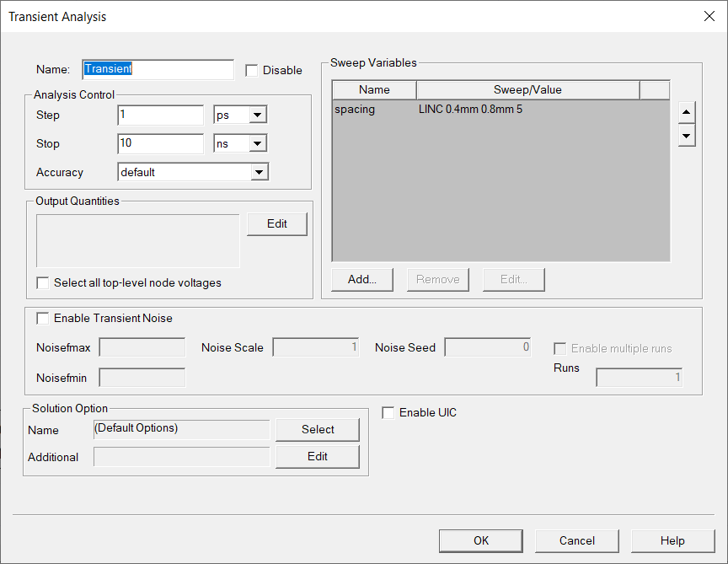
Task: Enable multiple runs checkbox
Action: [x=559, y=348]
